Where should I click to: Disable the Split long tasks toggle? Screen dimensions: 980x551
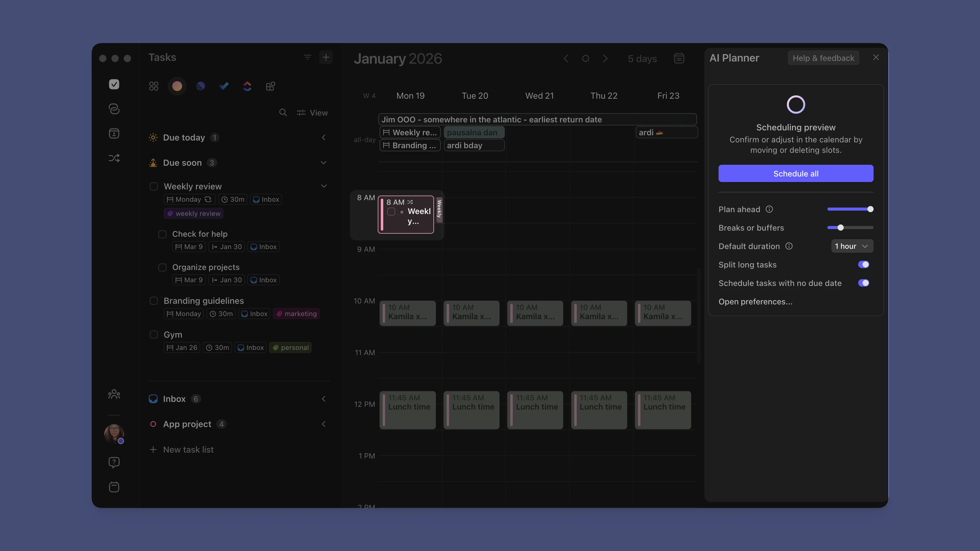tap(864, 265)
